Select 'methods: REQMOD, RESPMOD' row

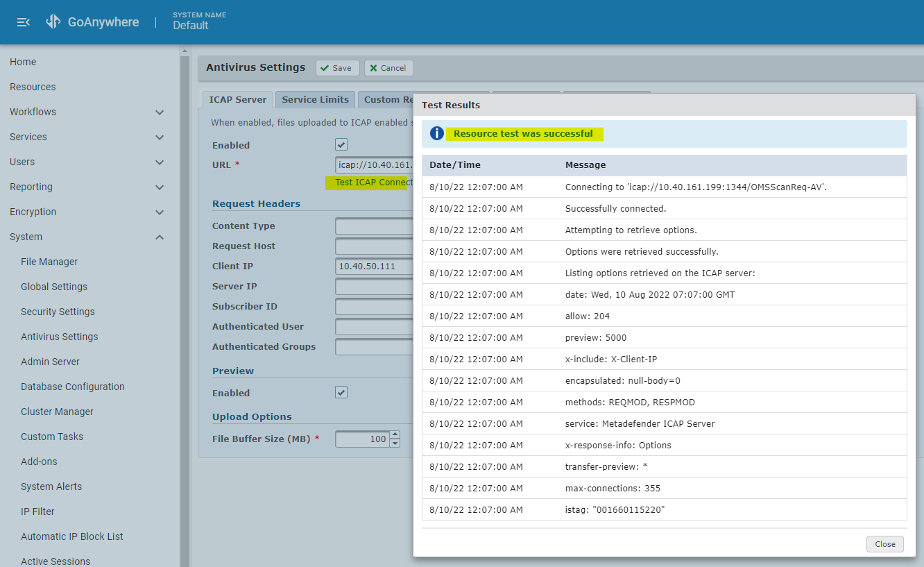pyautogui.click(x=664, y=402)
